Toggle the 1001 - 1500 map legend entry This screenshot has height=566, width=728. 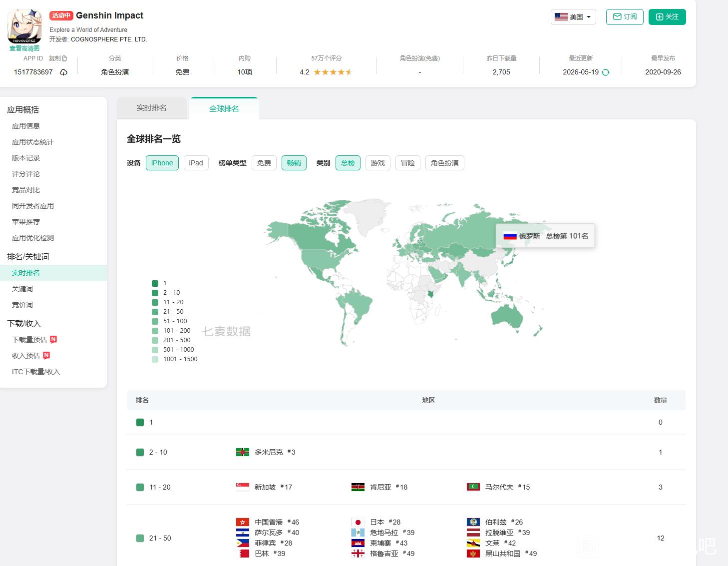click(175, 359)
